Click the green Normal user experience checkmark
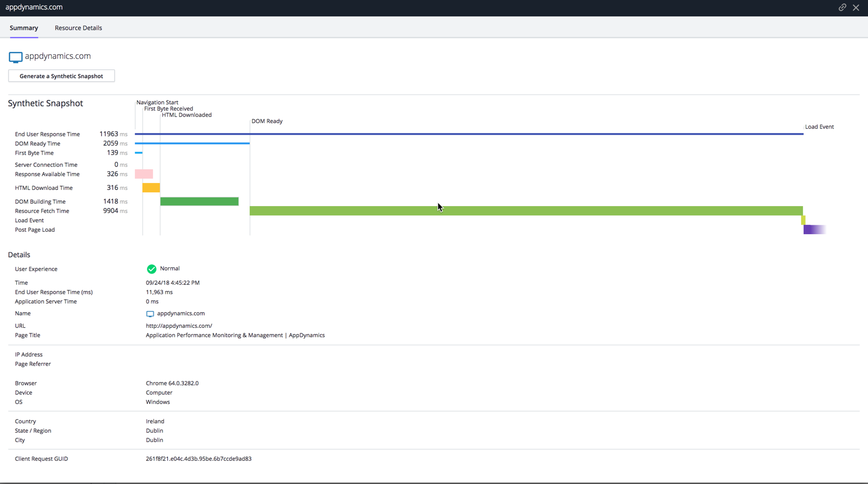The width and height of the screenshot is (868, 484). [x=152, y=269]
